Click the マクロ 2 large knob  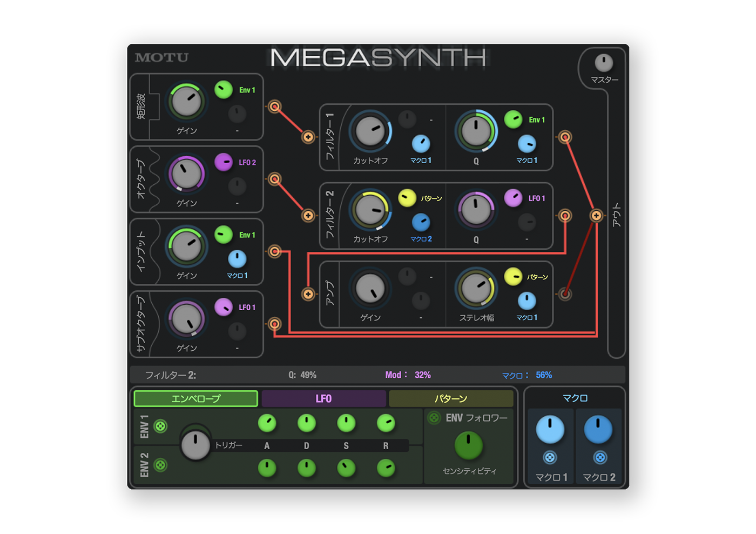tap(598, 430)
